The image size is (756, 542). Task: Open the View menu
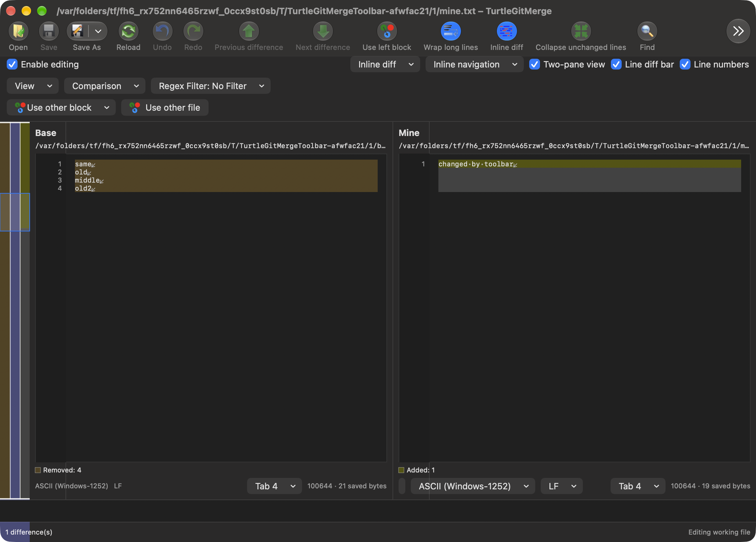pos(33,86)
